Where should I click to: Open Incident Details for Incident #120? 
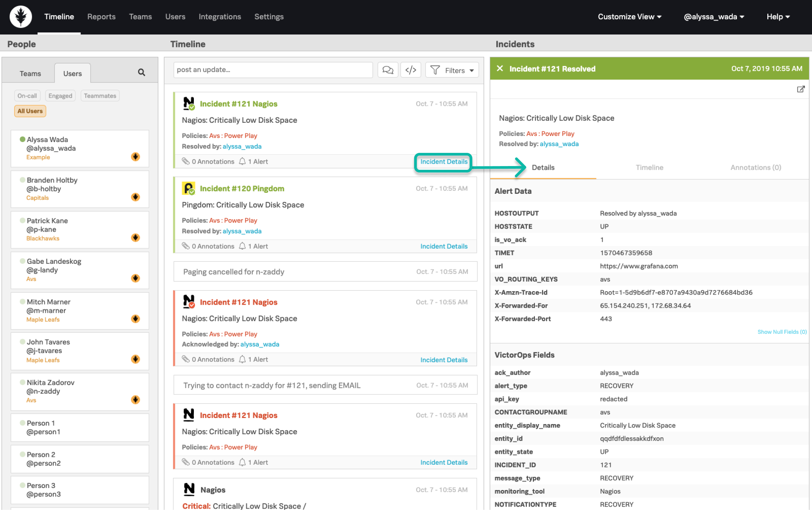[444, 246]
